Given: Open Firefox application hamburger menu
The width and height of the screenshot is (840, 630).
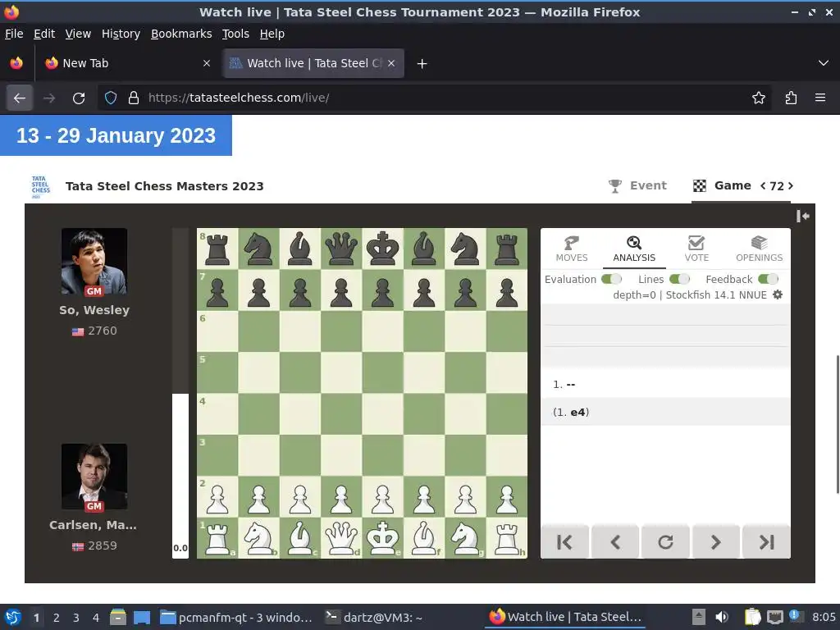Looking at the screenshot, I should (x=819, y=98).
